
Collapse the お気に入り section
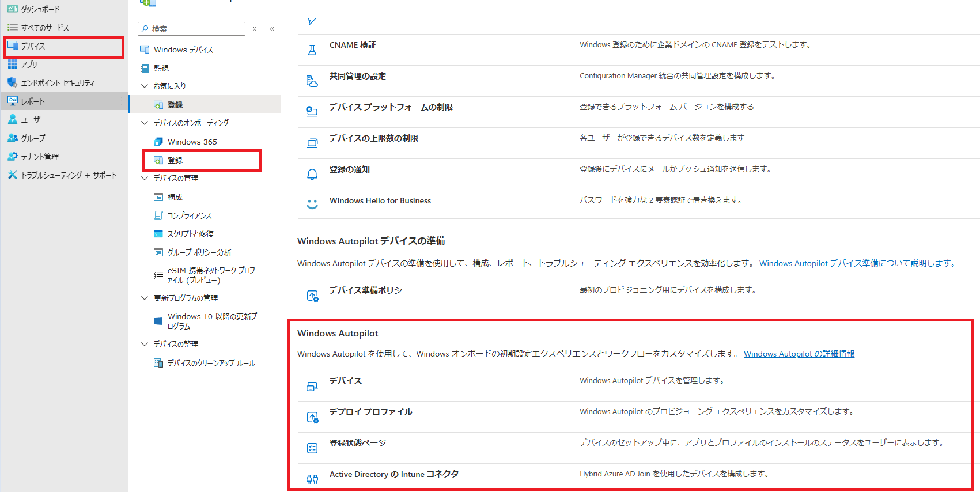pyautogui.click(x=145, y=86)
